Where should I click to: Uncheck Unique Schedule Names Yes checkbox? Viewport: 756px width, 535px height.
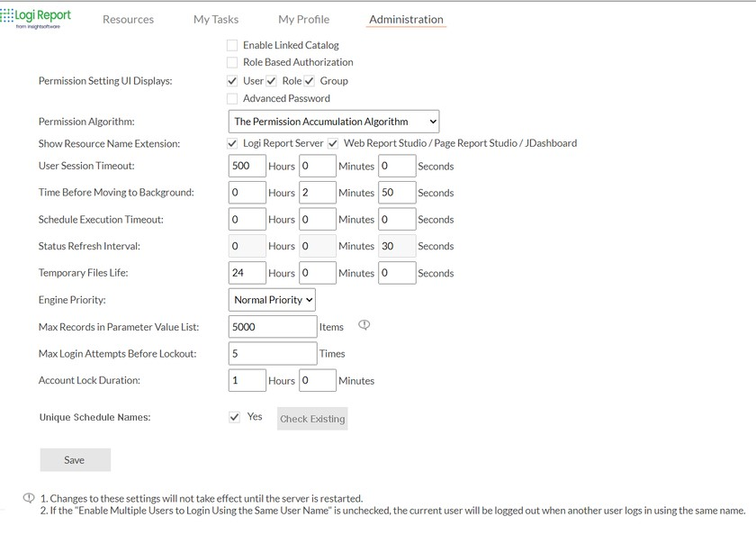235,417
